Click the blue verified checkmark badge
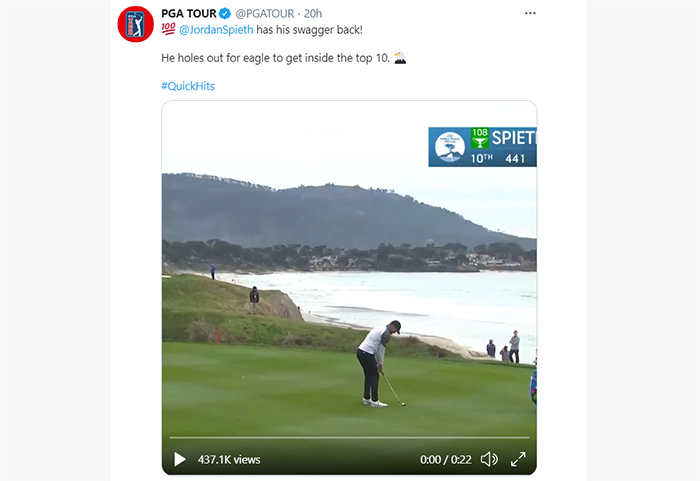This screenshot has width=700, height=481. [225, 14]
